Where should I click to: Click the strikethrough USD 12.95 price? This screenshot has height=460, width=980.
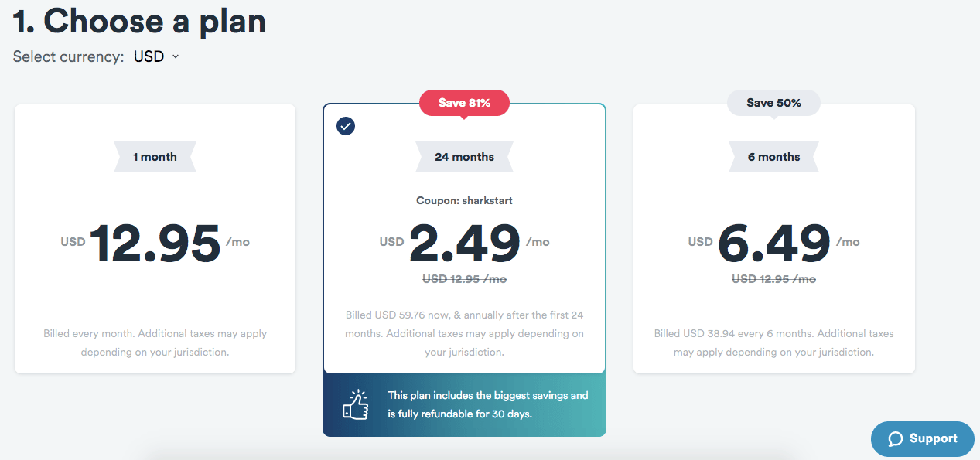[x=464, y=279]
